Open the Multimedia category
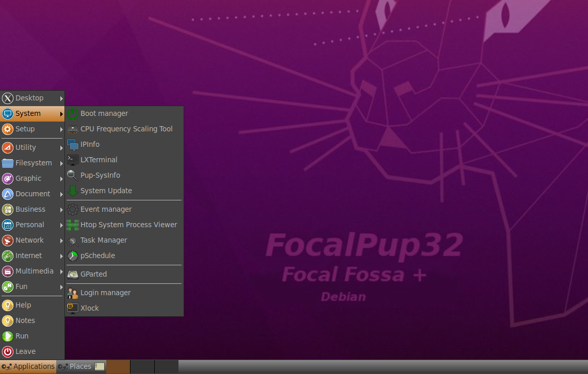This screenshot has width=588, height=374. point(32,271)
